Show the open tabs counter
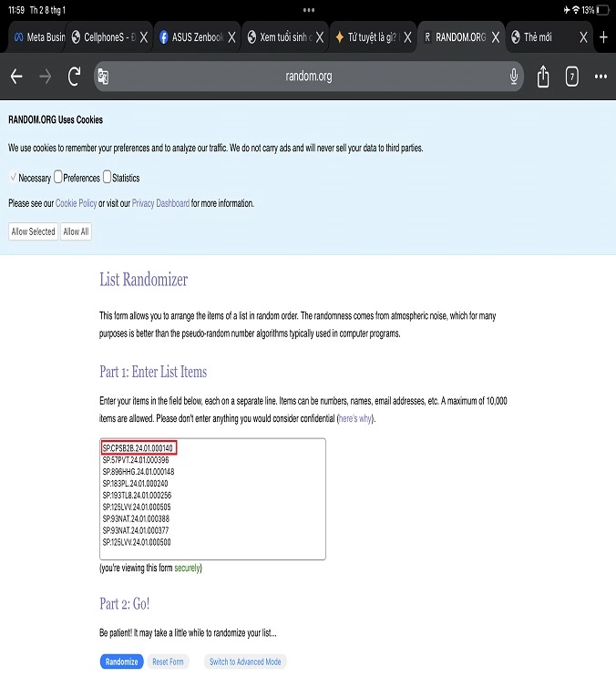Viewport: 616px width, 677px height. [x=572, y=77]
